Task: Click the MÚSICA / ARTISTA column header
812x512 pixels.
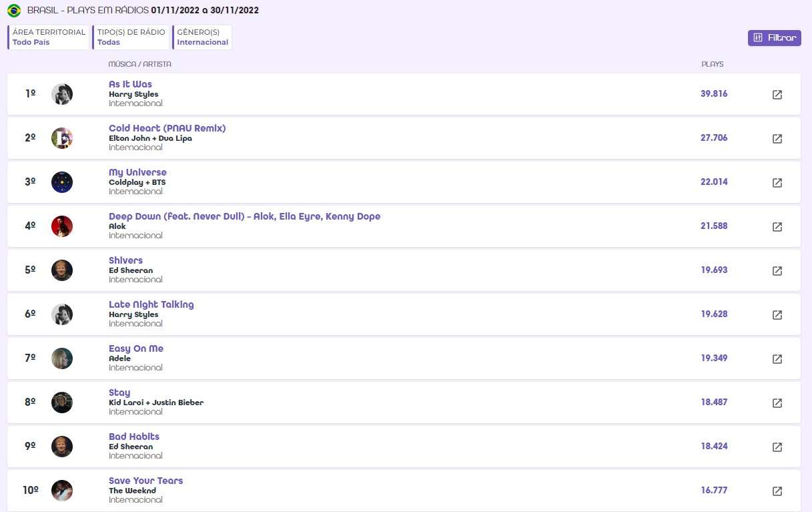Action: coord(140,65)
